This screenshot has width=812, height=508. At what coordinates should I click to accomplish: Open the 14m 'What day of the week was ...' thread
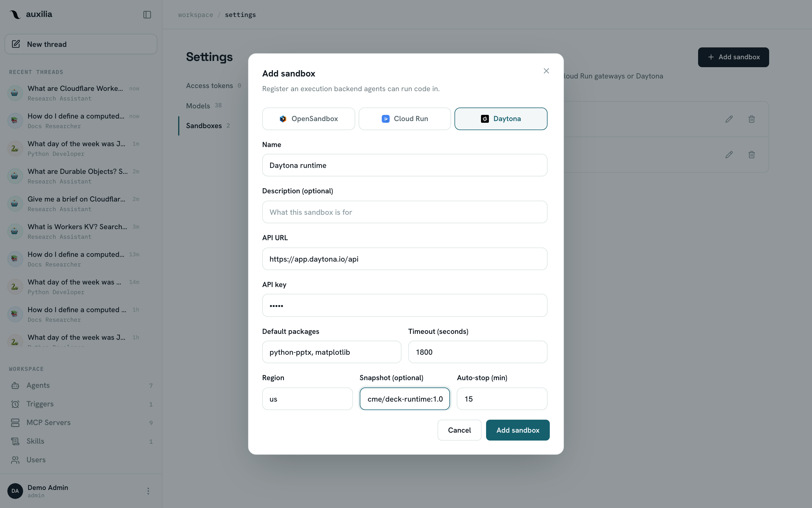tap(81, 286)
